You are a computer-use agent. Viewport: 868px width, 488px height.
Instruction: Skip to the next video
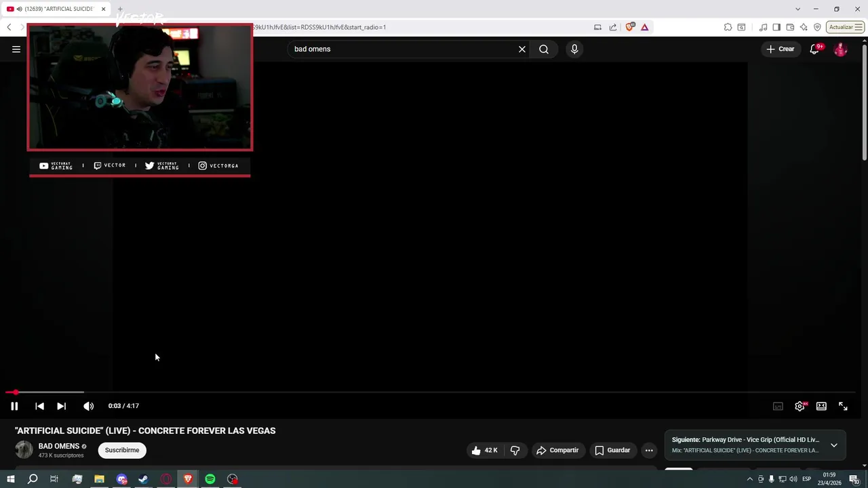click(61, 406)
